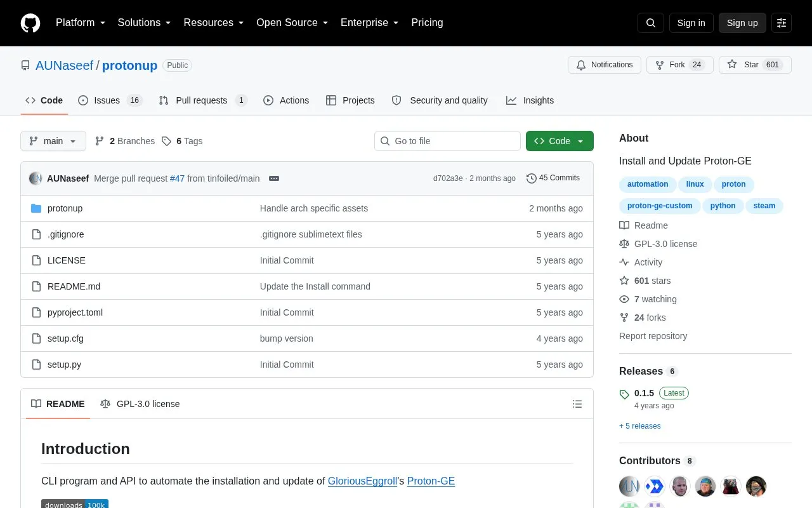
Task: Select the linux topic tag
Action: point(695,184)
